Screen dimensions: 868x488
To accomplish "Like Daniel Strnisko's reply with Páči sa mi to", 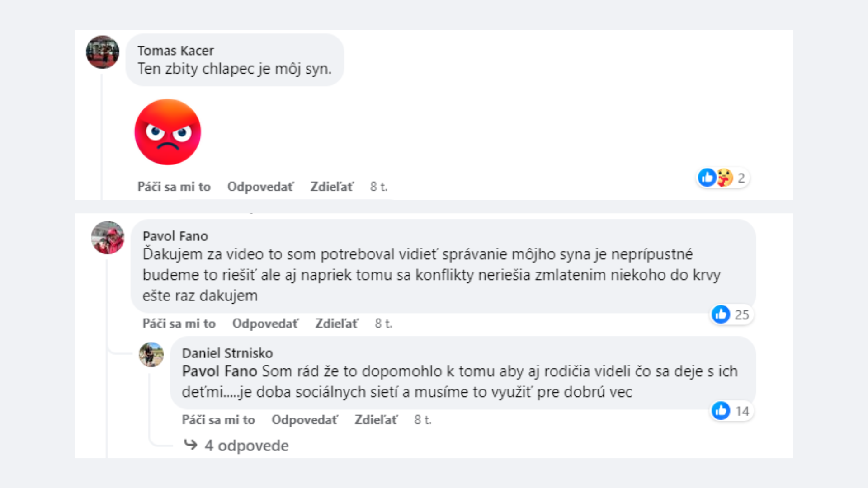I will pos(218,420).
